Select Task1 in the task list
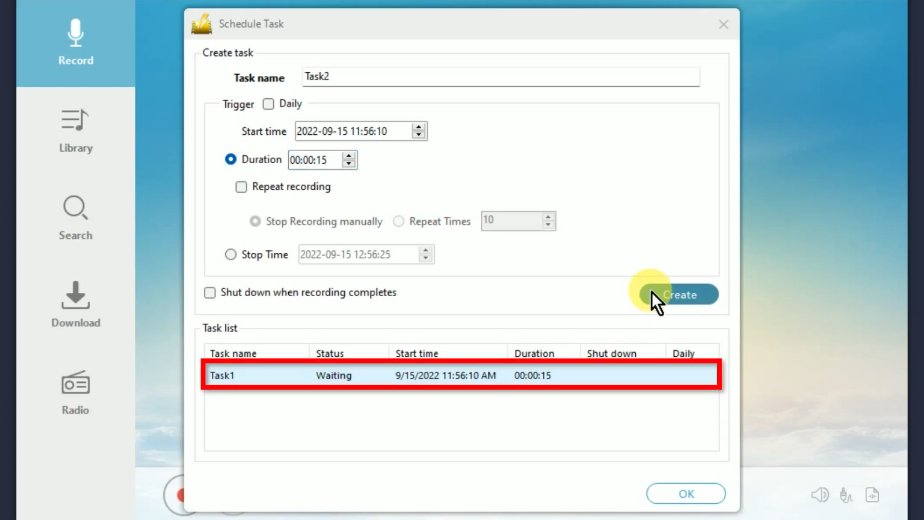The image size is (924, 520). point(461,376)
